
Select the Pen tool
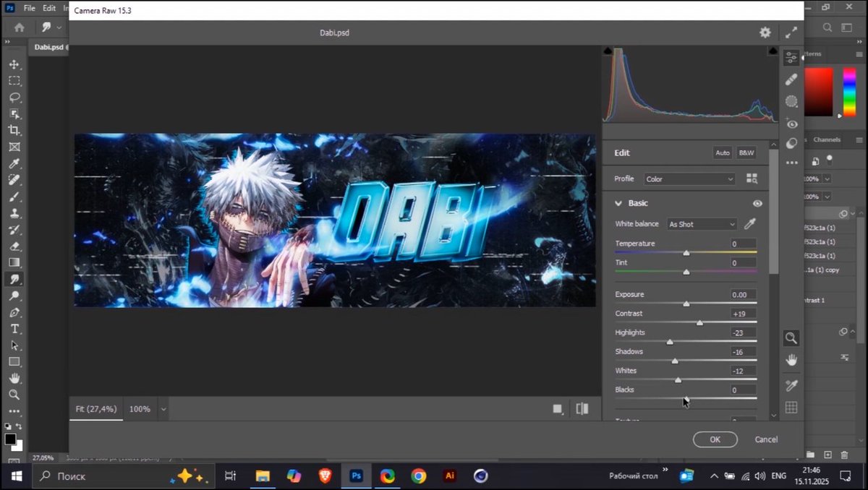(x=14, y=312)
